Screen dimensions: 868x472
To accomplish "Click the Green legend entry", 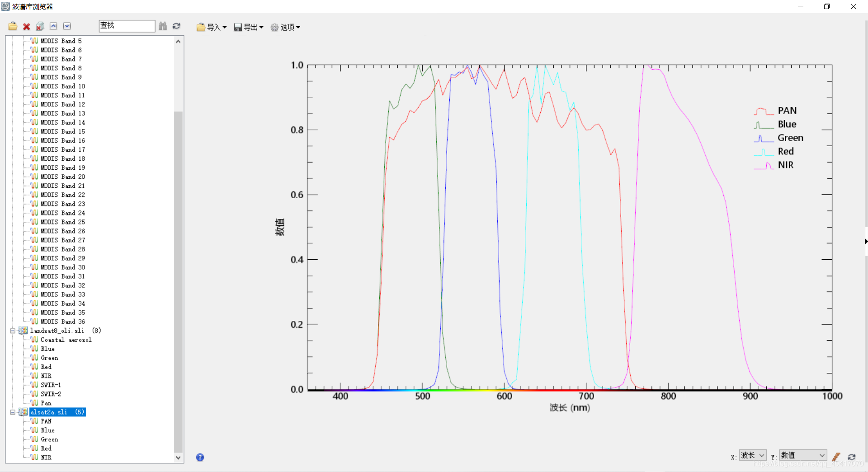I will click(x=779, y=138).
